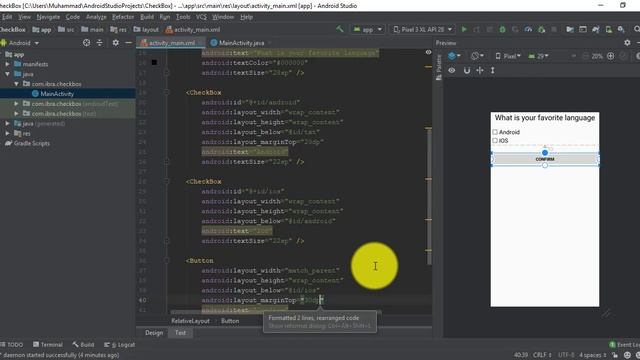Open the TODO tool window
The image size is (640, 360).
12,344
